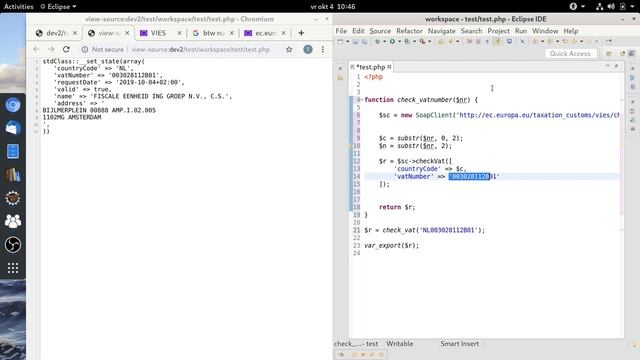640x360 pixels.
Task: Open the Project menu
Action: tap(498, 31)
